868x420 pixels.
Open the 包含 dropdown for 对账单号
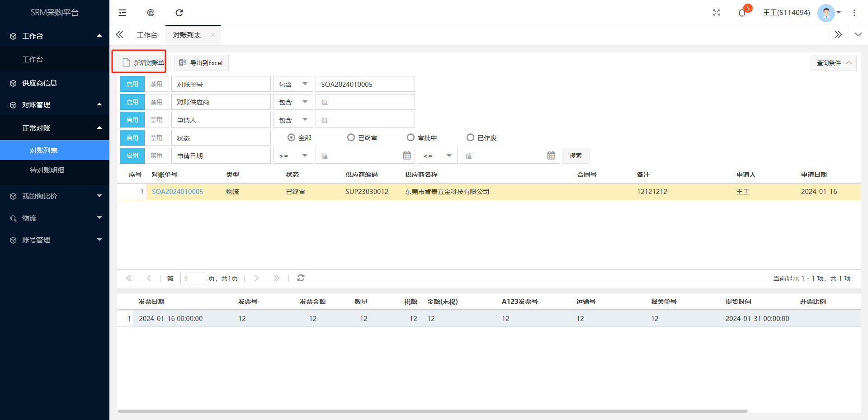(293, 84)
